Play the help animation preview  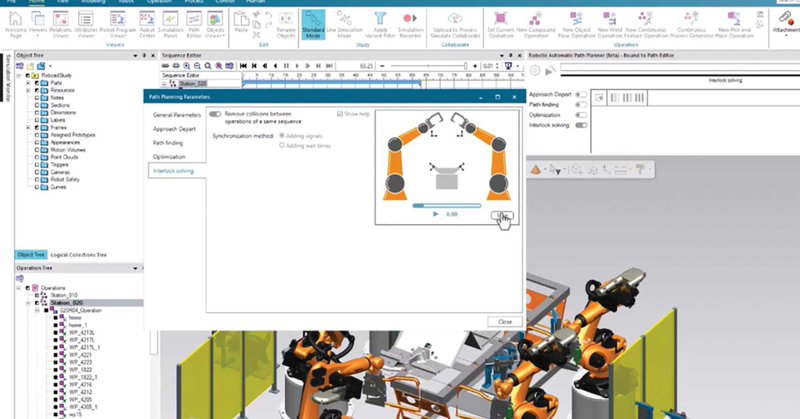click(435, 214)
